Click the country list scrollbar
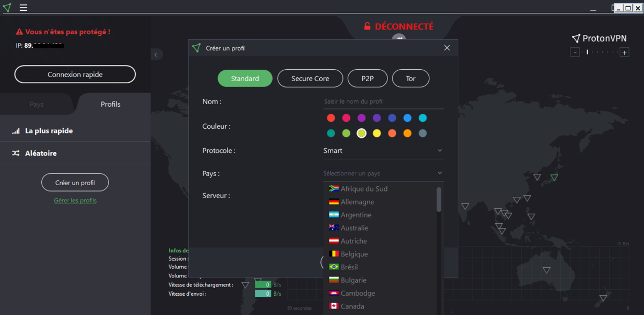 tap(439, 199)
